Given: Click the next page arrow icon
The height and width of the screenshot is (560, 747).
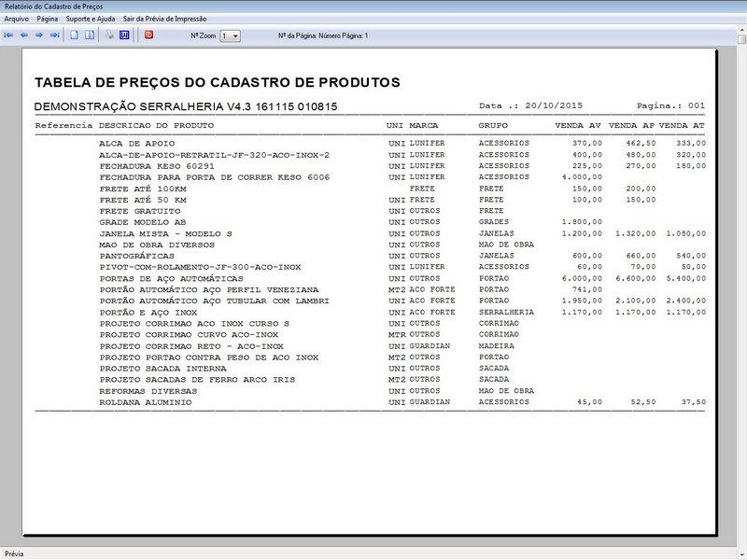Looking at the screenshot, I should (x=37, y=35).
